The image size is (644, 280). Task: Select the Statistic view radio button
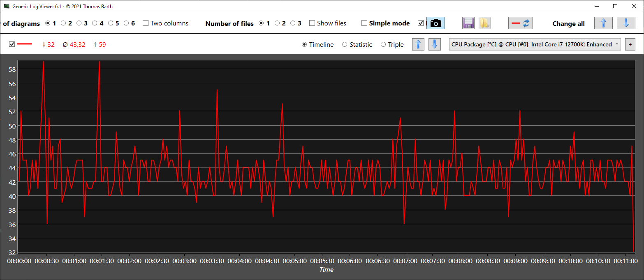(345, 45)
